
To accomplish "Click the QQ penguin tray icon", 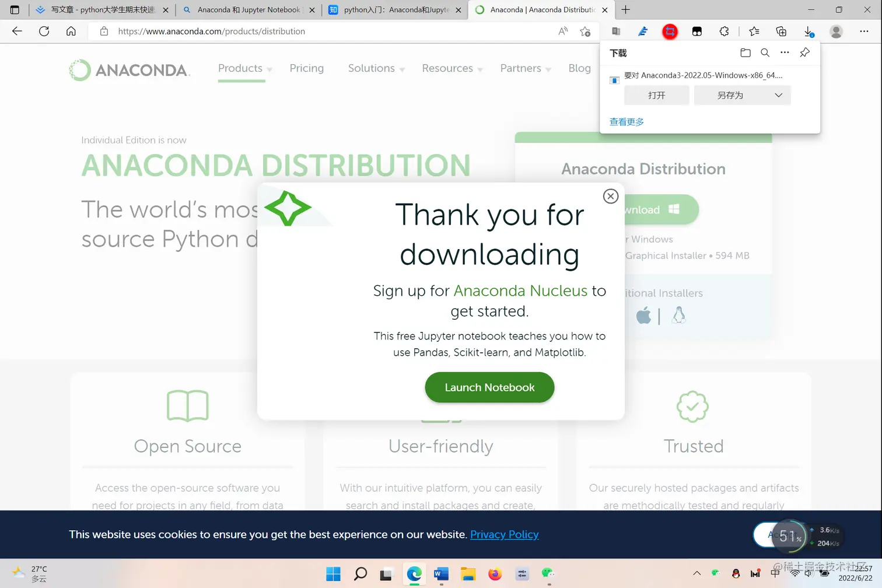I will (x=736, y=573).
